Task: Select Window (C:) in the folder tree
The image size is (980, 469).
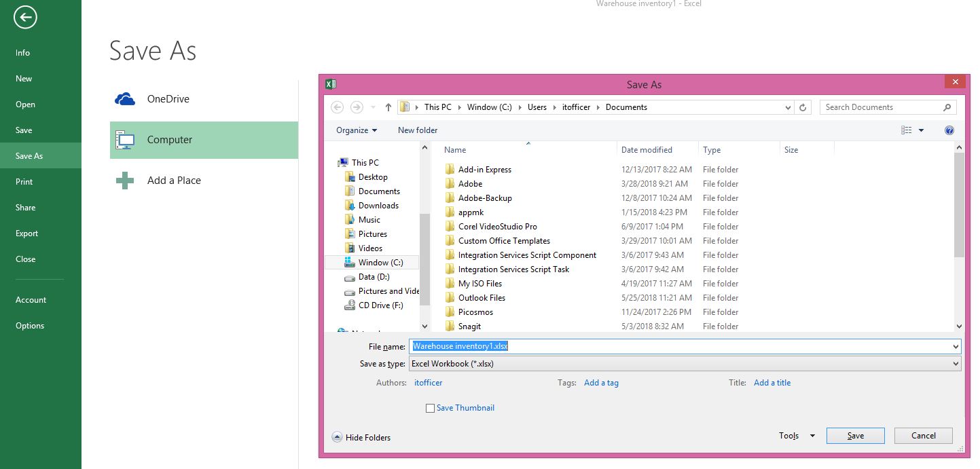Action: [380, 263]
